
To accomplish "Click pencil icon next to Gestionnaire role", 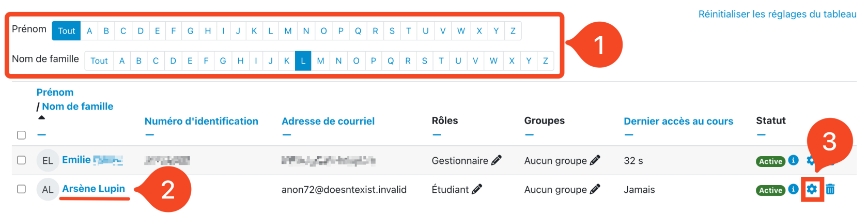I will click(x=496, y=160).
